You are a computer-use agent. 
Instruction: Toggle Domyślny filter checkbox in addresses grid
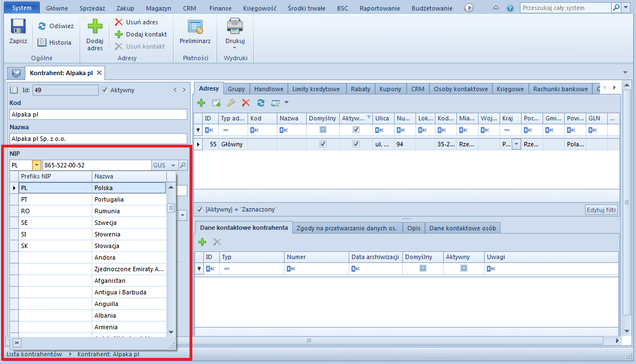click(x=323, y=130)
